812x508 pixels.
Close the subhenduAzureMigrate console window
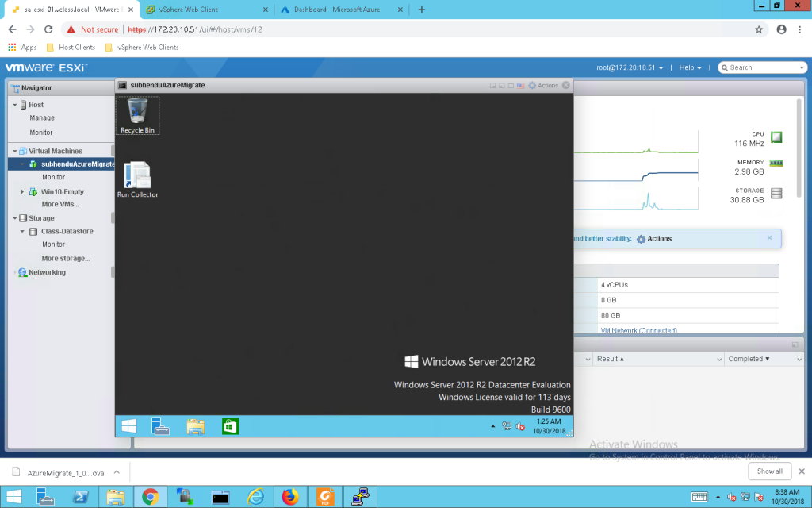pyautogui.click(x=566, y=85)
